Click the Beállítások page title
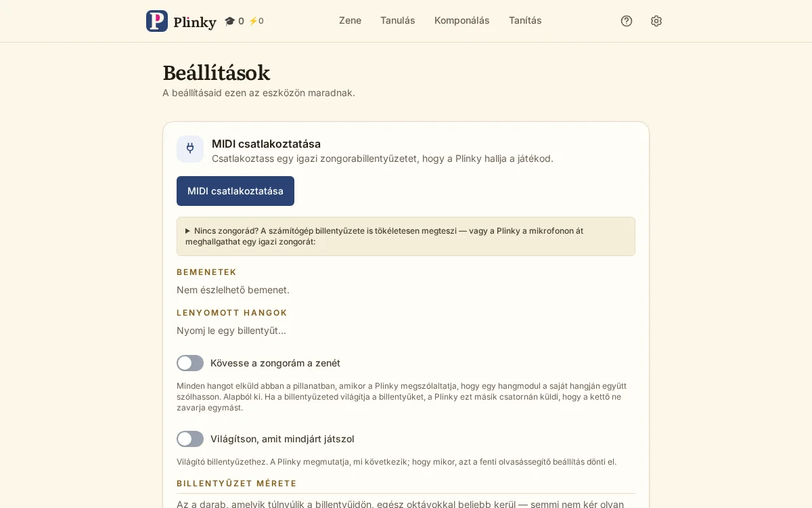This screenshot has height=508, width=812. click(217, 72)
